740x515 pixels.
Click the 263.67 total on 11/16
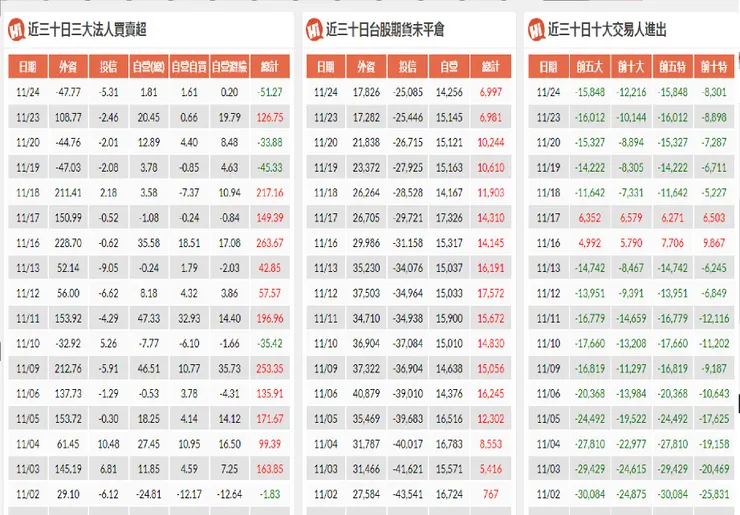(x=270, y=243)
